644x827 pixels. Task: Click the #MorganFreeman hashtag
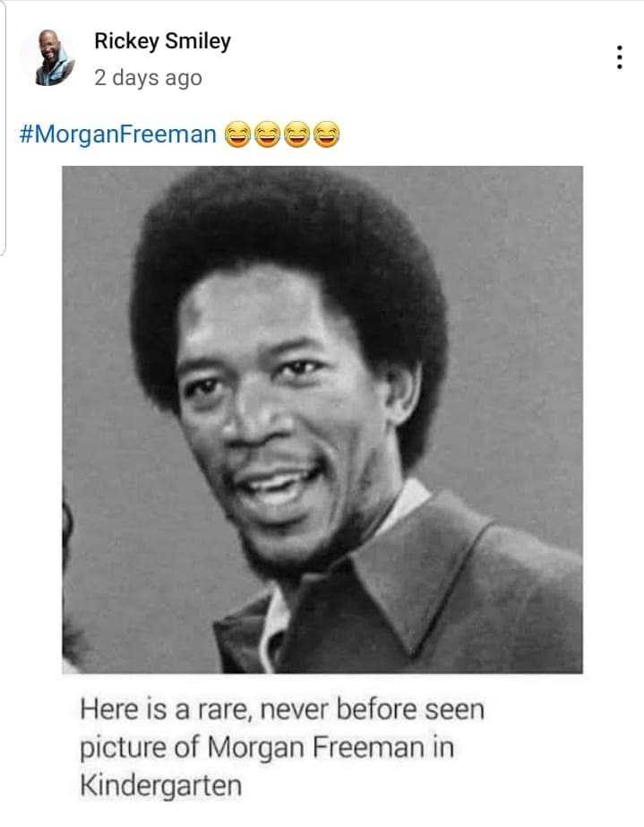click(x=118, y=134)
